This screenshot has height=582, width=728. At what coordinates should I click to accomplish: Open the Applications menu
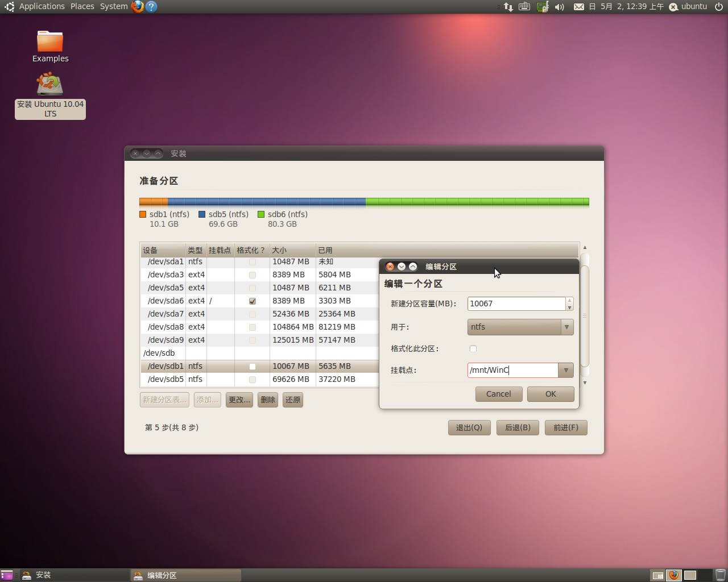42,6
